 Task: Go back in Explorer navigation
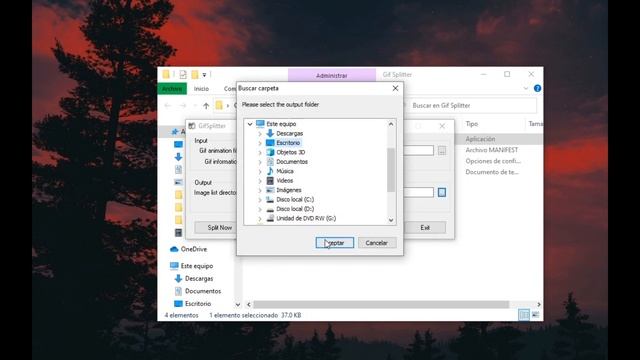pyautogui.click(x=168, y=106)
